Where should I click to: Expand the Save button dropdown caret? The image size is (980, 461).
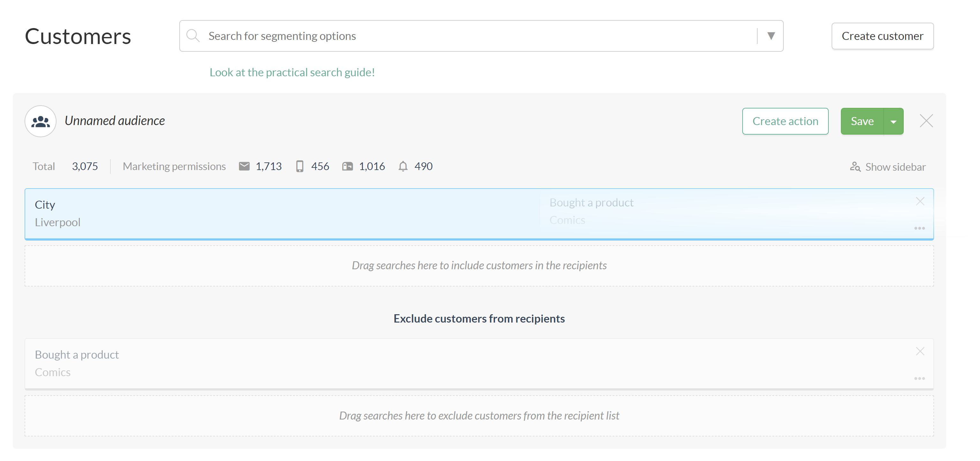pos(893,121)
